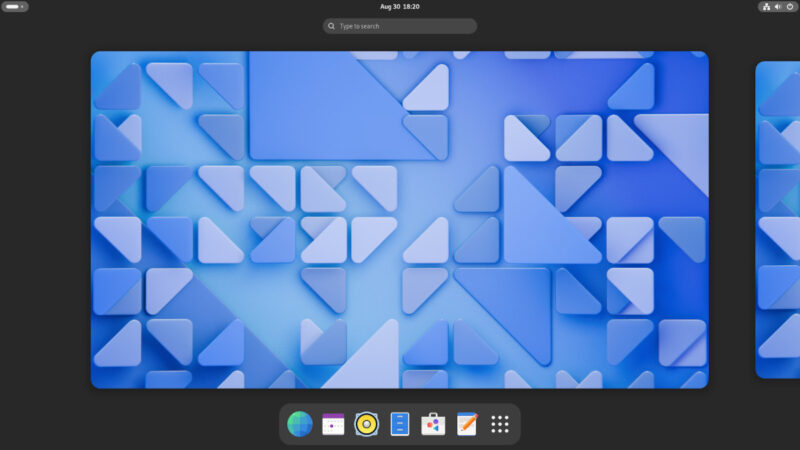Open network status icon in top bar

pos(766,7)
